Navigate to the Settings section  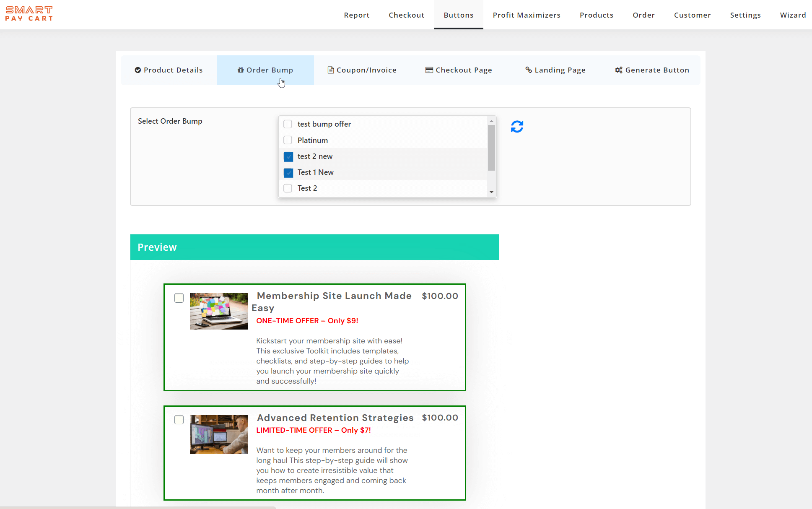point(745,15)
